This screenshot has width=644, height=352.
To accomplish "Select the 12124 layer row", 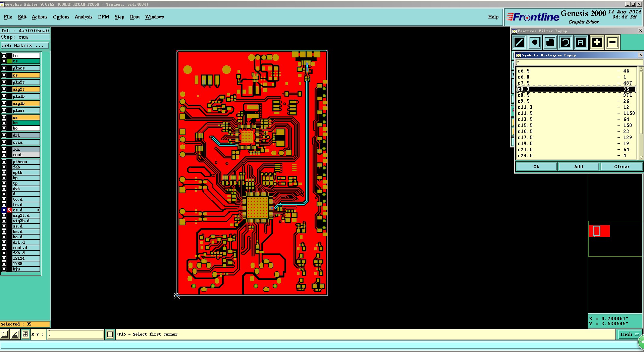I will 26,258.
